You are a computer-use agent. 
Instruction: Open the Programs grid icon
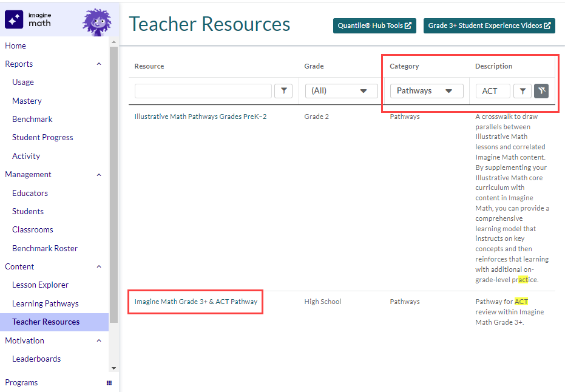pyautogui.click(x=109, y=383)
